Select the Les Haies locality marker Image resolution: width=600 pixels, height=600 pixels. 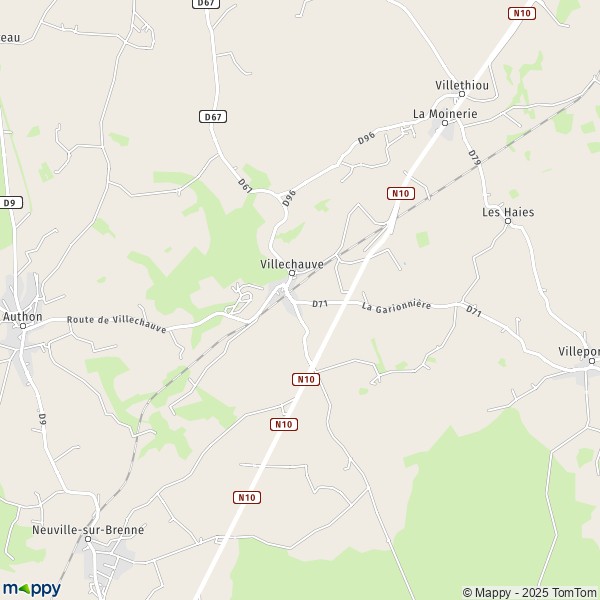coord(508,221)
